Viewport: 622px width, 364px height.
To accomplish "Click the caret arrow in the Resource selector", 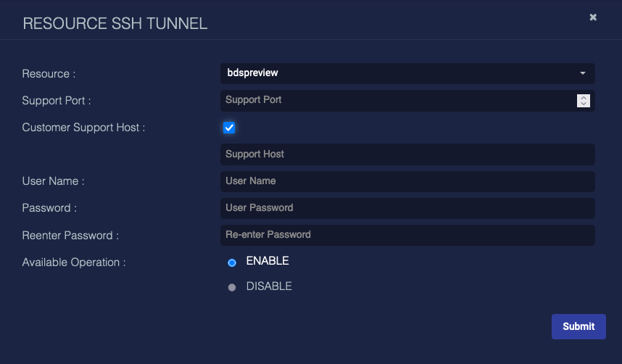I will click(583, 73).
